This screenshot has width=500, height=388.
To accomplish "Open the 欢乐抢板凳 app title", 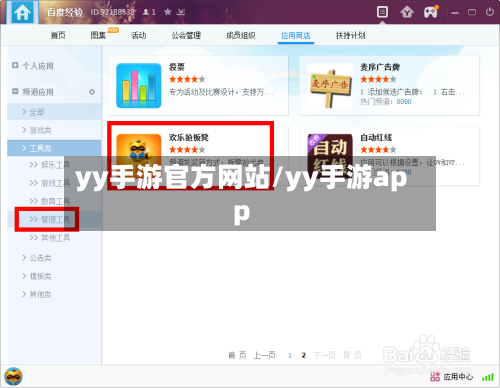I will 189,137.
